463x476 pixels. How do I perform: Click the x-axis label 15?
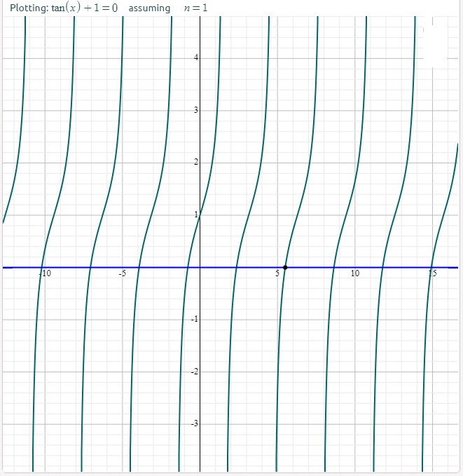(433, 273)
